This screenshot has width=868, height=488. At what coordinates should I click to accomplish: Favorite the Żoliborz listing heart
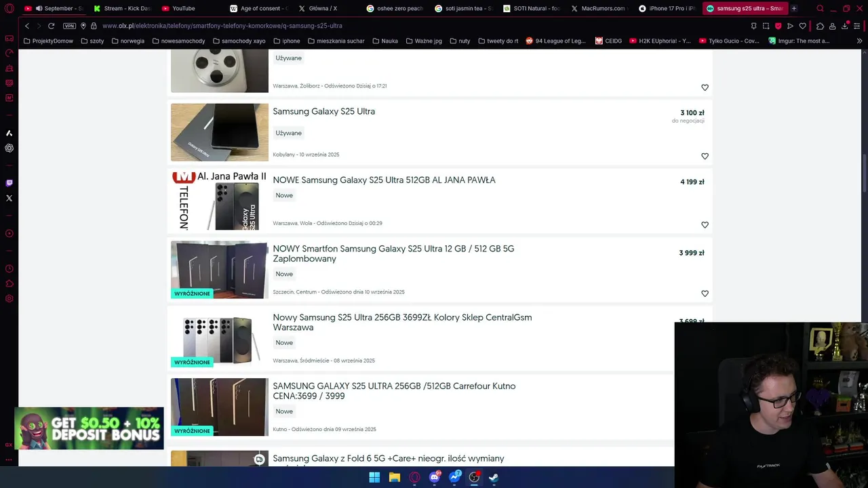point(705,87)
